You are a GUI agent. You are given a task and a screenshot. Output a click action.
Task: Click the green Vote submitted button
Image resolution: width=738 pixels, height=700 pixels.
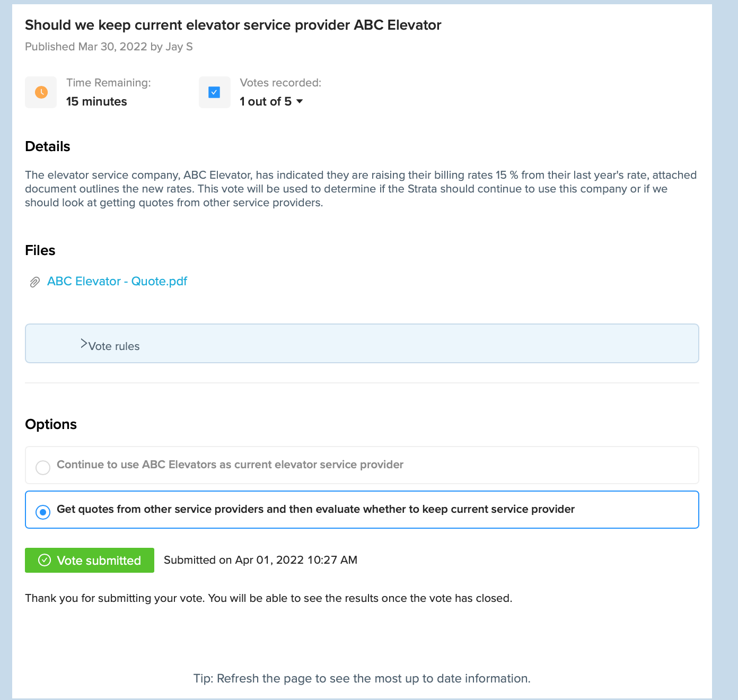click(x=90, y=560)
